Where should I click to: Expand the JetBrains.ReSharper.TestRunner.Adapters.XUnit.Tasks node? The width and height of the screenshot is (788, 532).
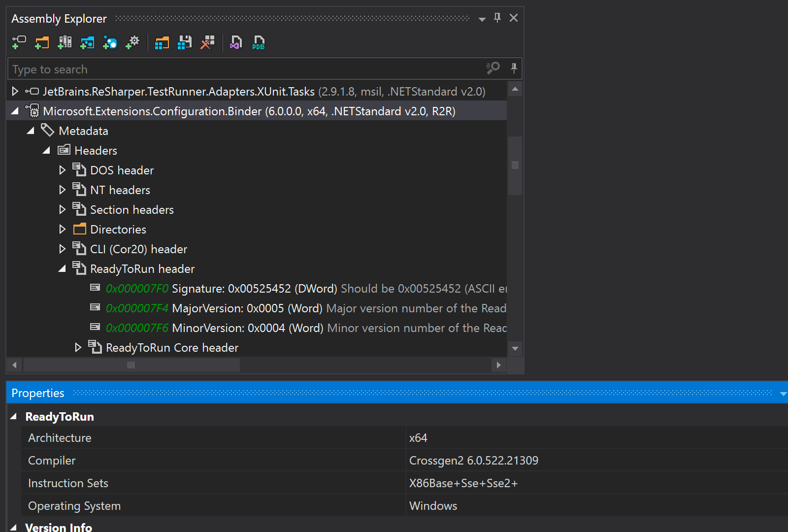click(x=15, y=91)
